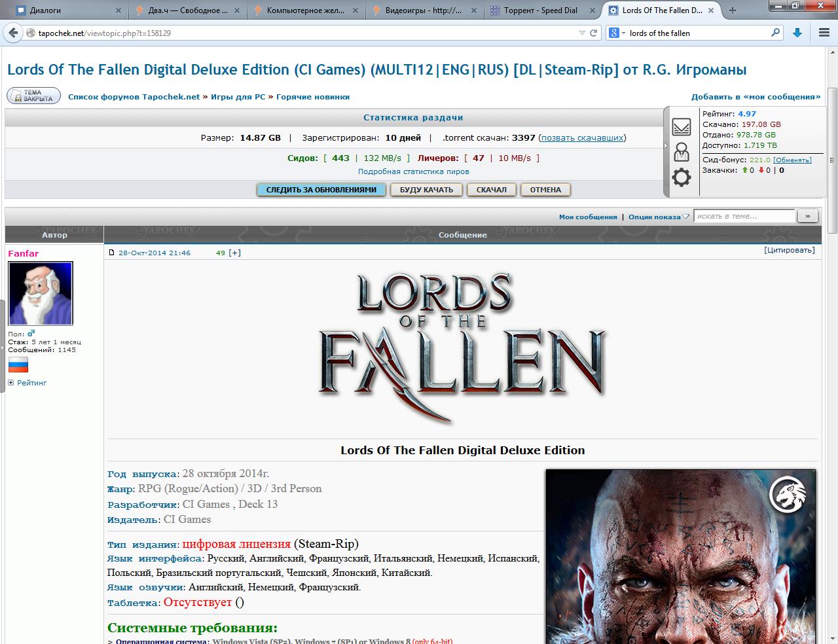Open author Fanfar's profile link

click(24, 254)
